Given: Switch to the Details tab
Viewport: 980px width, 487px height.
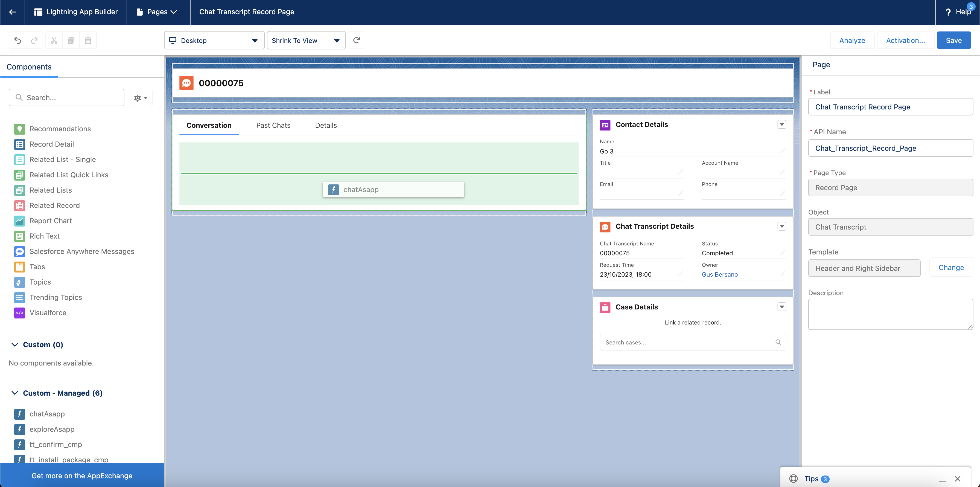Looking at the screenshot, I should tap(326, 125).
